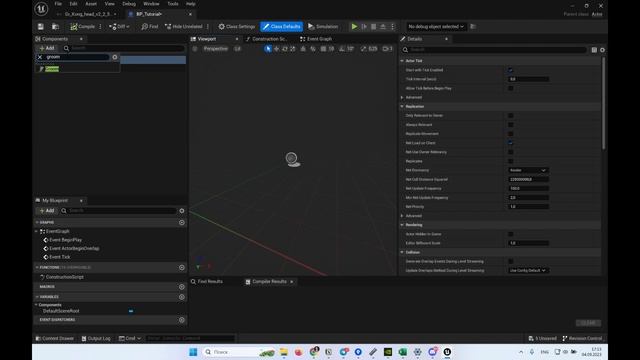Viewport: 640px width, 360px height.
Task: Toggle Always Relevant checkbox
Action: [511, 124]
